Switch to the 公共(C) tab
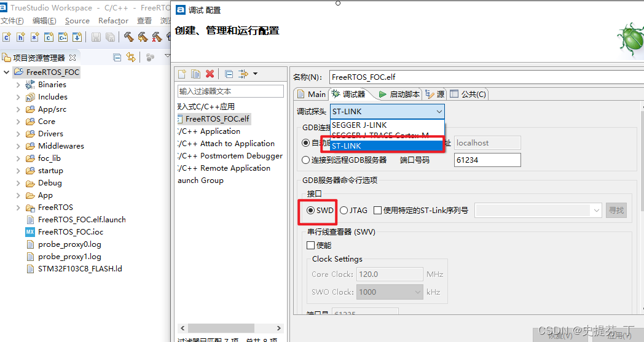Image resolution: width=644 pixels, height=342 pixels. (468, 95)
